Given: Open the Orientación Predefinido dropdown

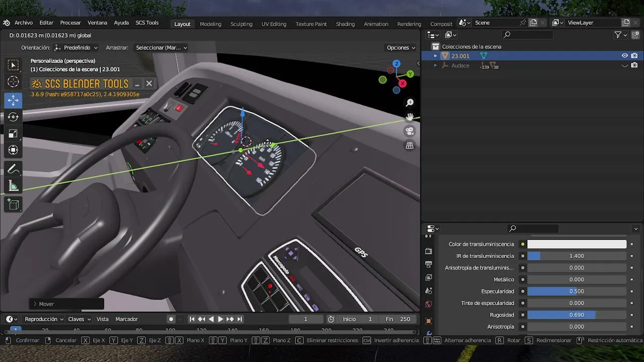Looking at the screenshot, I should 75,48.
